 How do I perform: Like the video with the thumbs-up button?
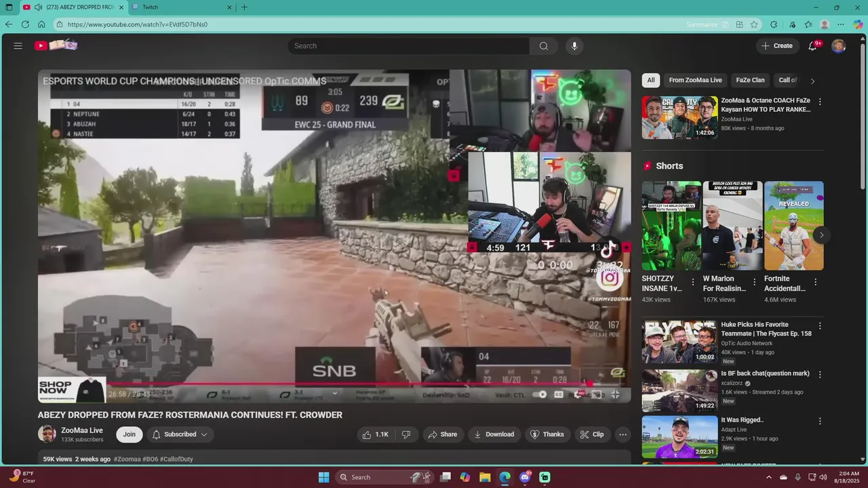click(x=375, y=434)
